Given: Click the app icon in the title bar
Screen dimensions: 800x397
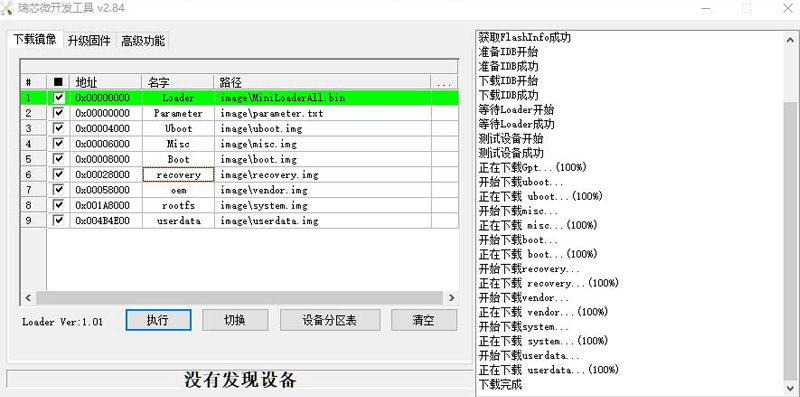Looking at the screenshot, I should [7, 8].
